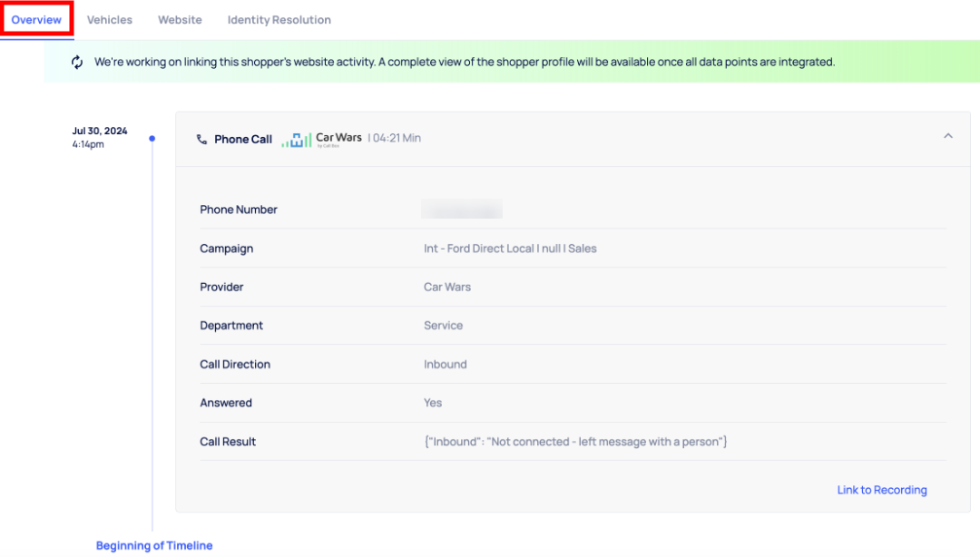Click the 04:21 Min call duration

pos(397,139)
